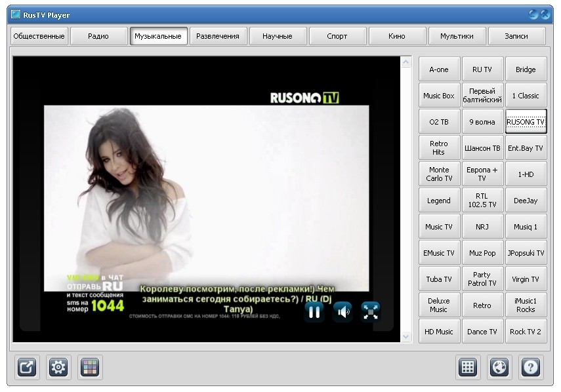Screen dimensions: 561x392
Task: Play the HD Music channel
Action: click(439, 332)
